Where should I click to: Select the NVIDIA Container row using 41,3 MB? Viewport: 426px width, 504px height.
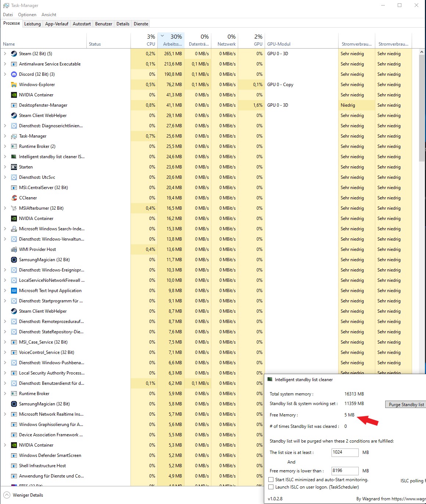(x=206, y=95)
